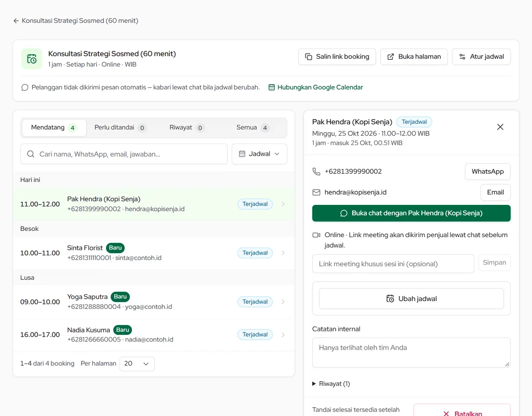Click the green calendar-clock service icon

tap(32, 59)
